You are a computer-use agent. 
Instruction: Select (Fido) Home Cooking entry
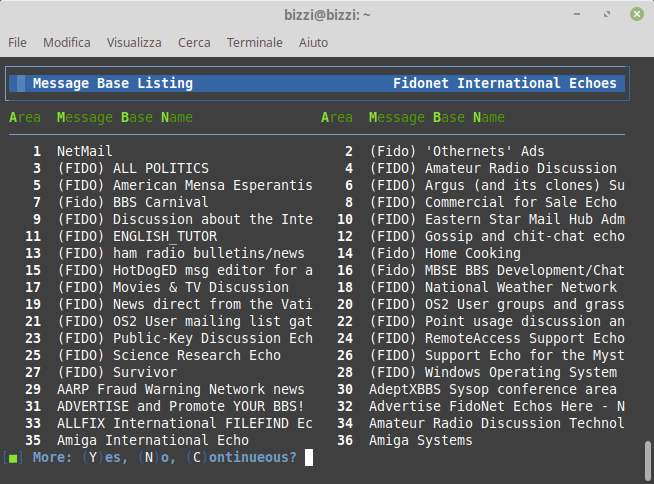445,253
